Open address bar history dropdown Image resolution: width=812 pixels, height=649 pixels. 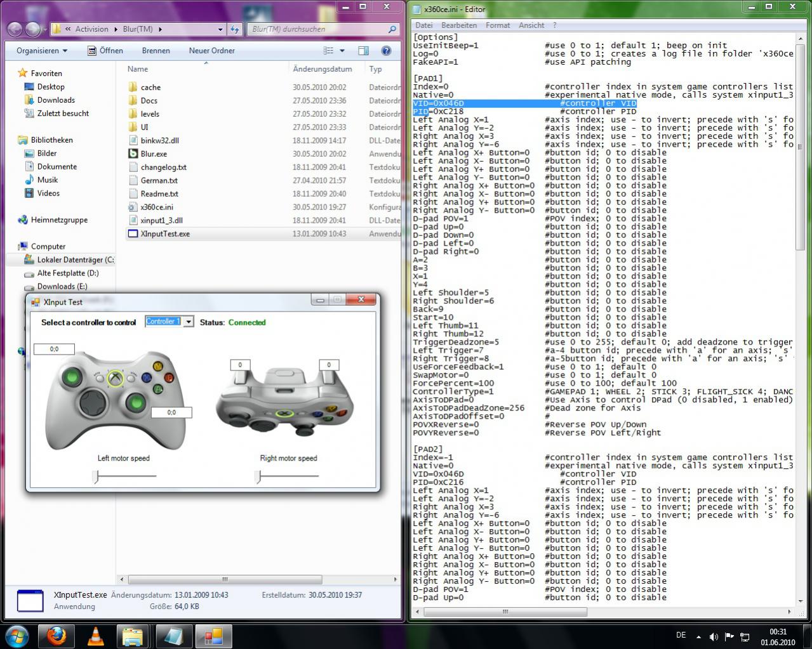coord(220,29)
